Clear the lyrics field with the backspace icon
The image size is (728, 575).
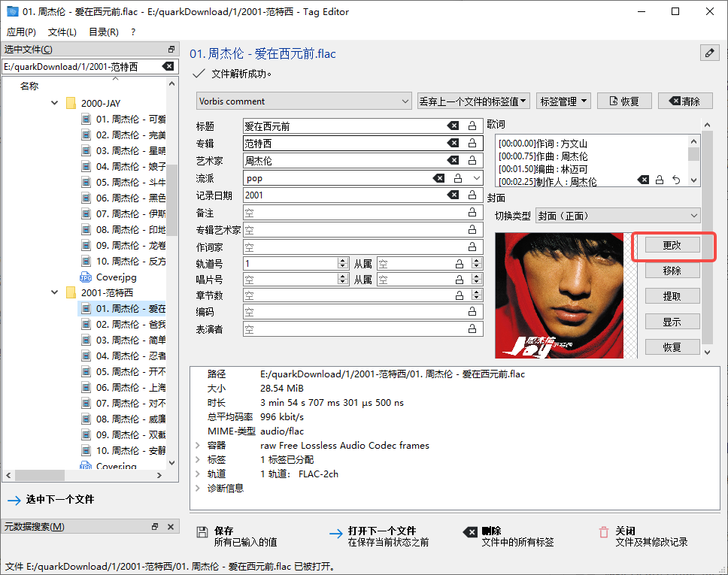click(x=643, y=180)
